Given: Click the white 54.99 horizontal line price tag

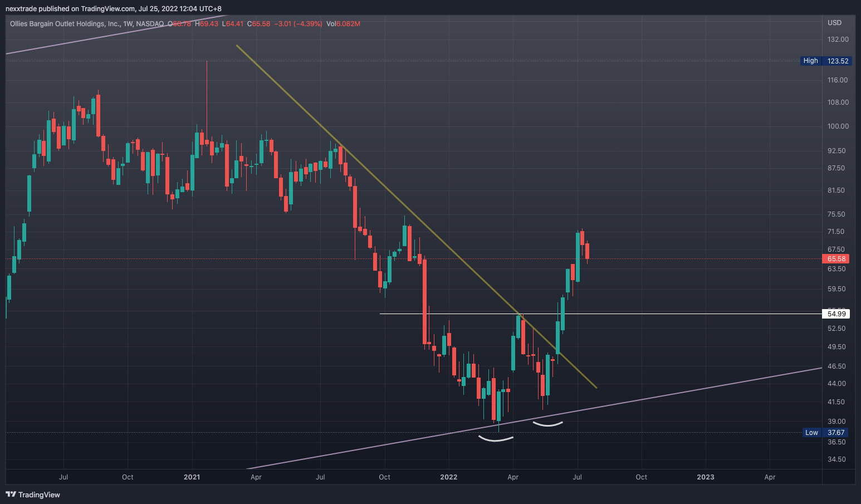Looking at the screenshot, I should 836,314.
